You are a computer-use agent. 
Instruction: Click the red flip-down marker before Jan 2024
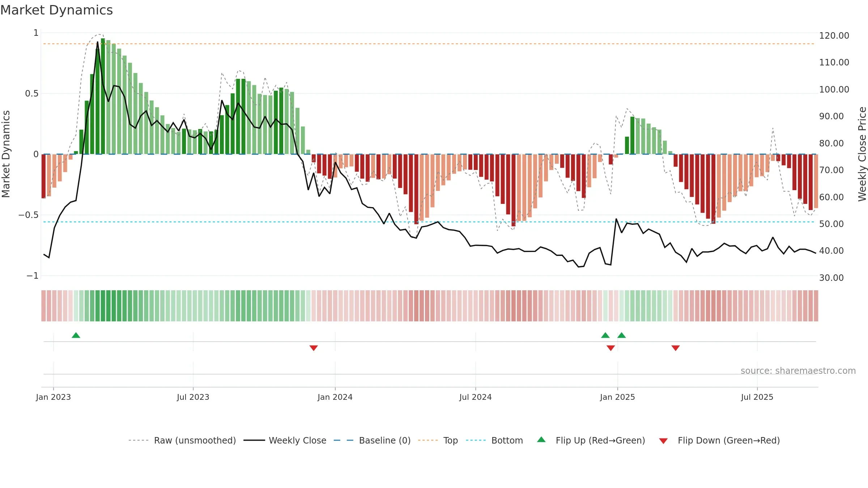(314, 348)
